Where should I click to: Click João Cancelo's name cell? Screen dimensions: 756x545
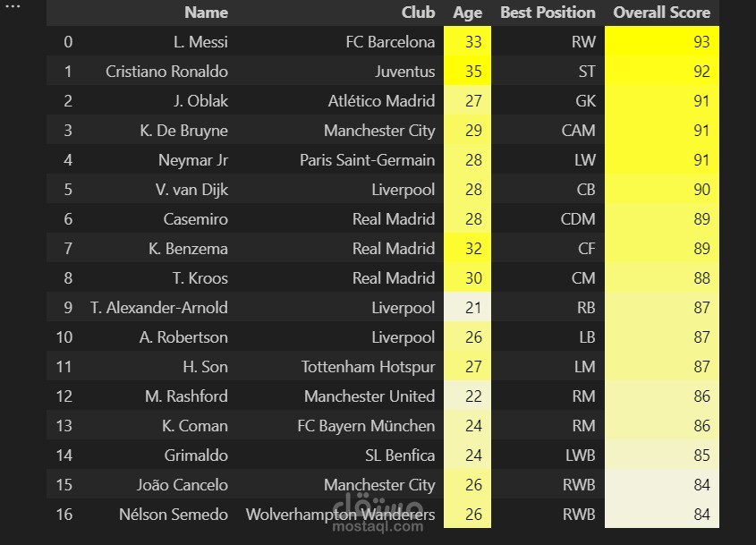(182, 485)
